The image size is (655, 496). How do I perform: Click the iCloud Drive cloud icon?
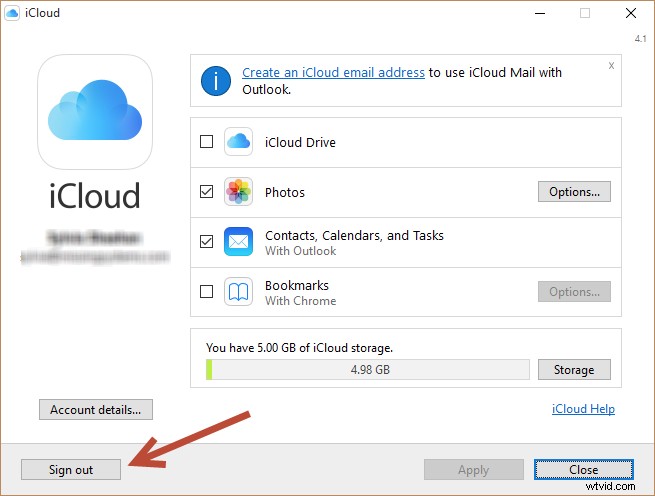(x=238, y=142)
